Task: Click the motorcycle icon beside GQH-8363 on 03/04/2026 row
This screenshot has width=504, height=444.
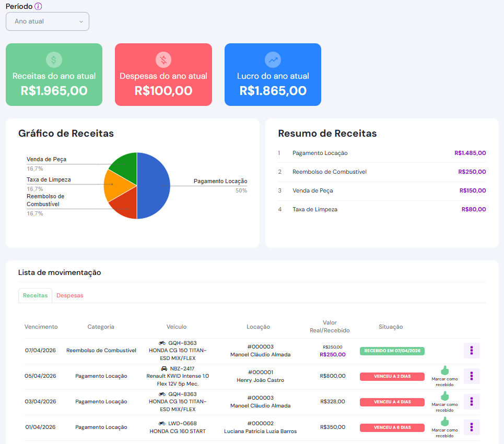Action: click(x=162, y=394)
